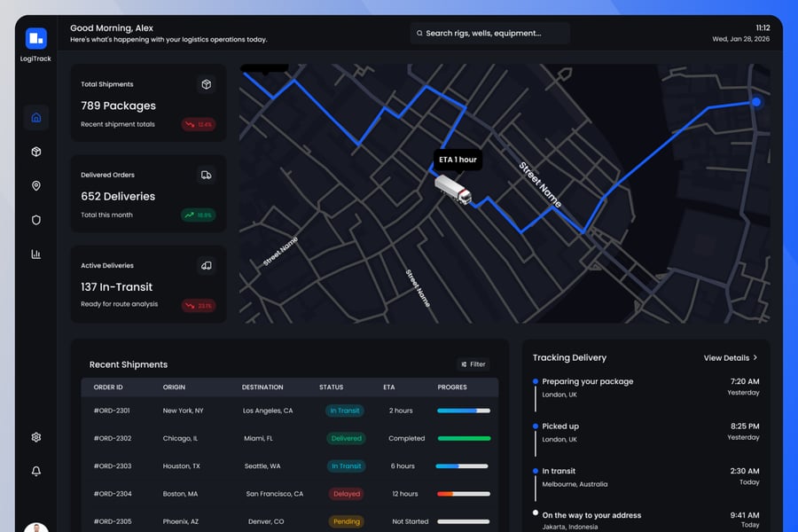Click the LogiTrack logo icon
Viewport: 798px width, 532px height.
click(35, 38)
